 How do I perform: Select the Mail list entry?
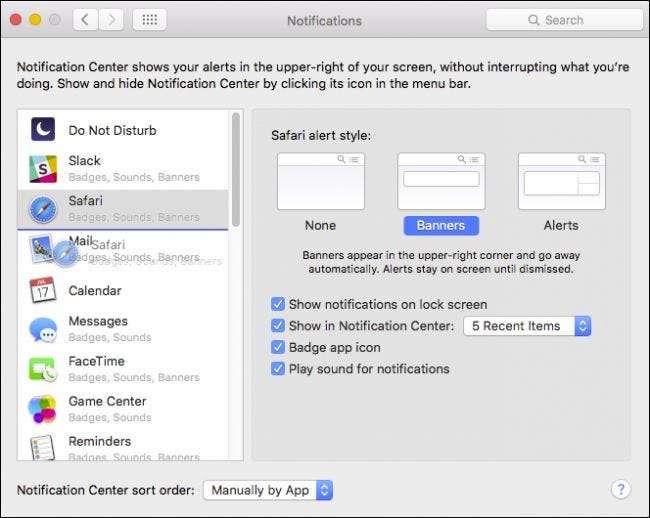tap(123, 249)
